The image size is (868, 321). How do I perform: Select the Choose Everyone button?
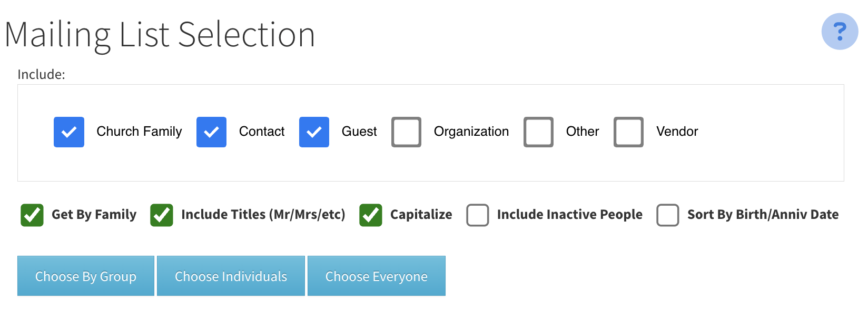[377, 276]
